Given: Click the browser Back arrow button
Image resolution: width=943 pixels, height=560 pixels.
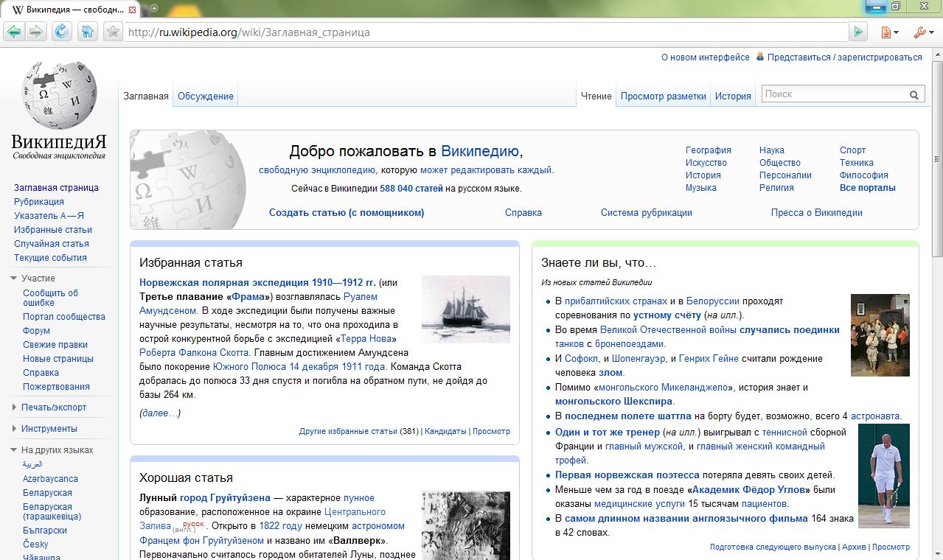Looking at the screenshot, I should pyautogui.click(x=13, y=32).
